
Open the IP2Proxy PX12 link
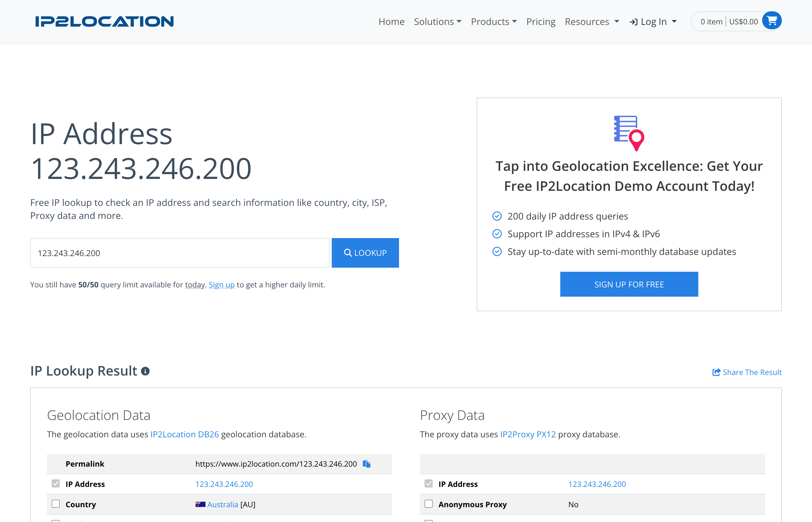pos(528,434)
